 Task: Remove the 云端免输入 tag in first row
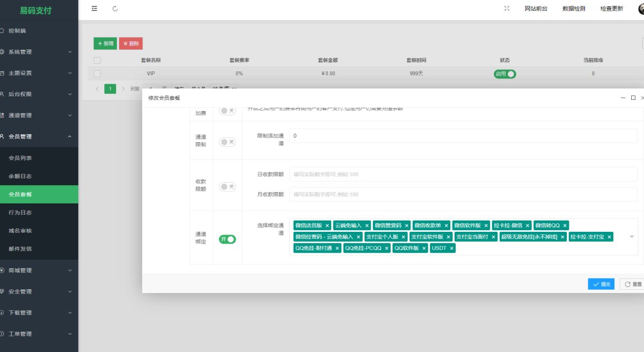367,225
